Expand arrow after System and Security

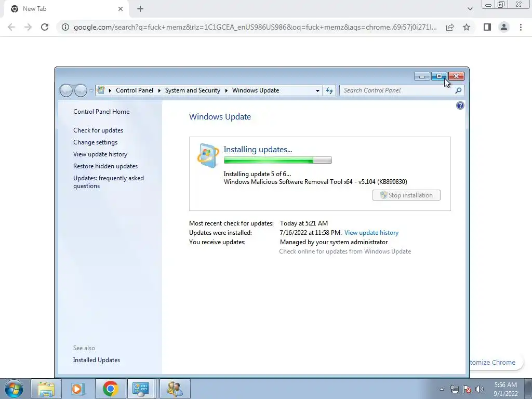226,90
